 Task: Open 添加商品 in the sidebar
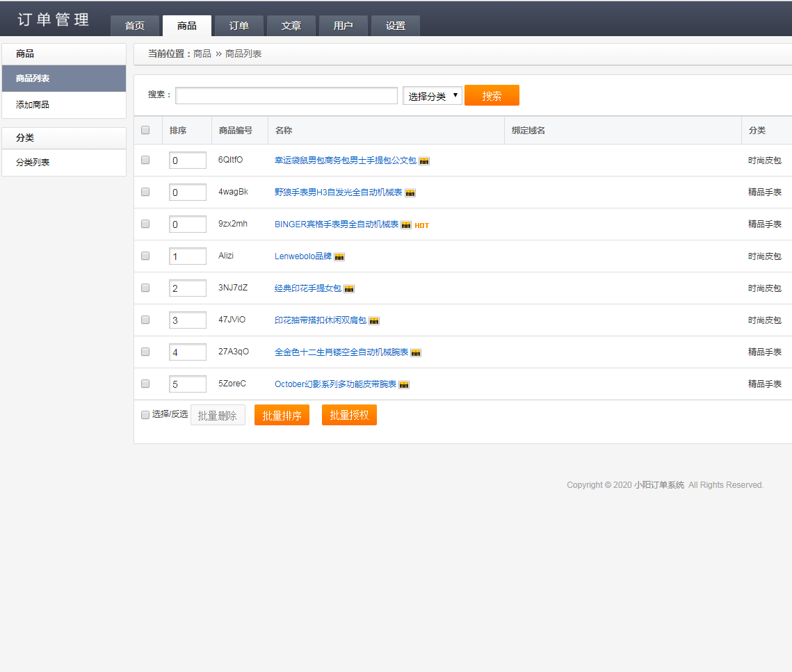click(x=33, y=105)
